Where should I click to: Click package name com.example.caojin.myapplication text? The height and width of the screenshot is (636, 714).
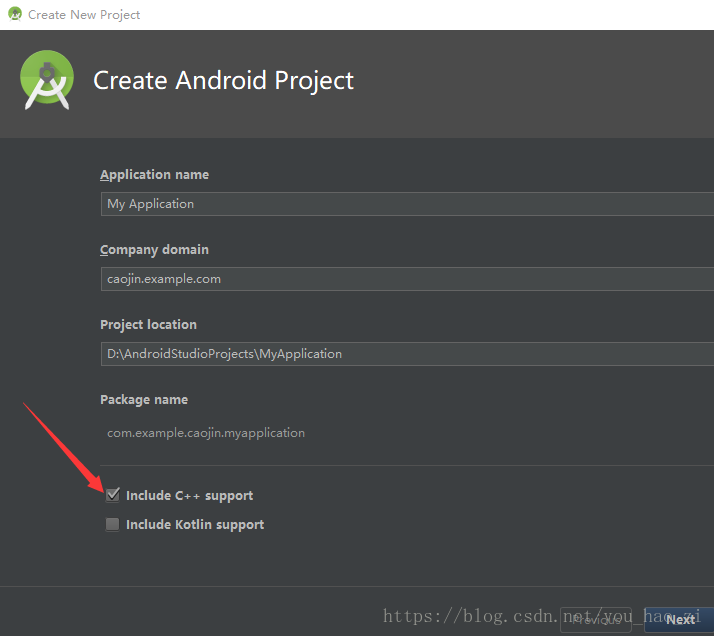click(206, 432)
